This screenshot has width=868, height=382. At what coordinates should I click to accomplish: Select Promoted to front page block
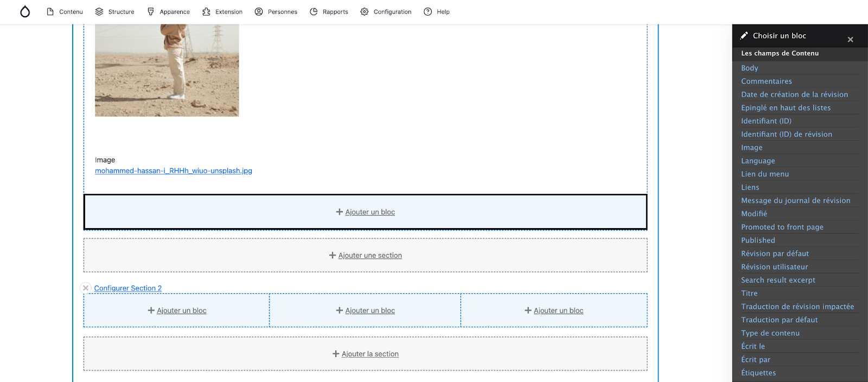coord(782,227)
